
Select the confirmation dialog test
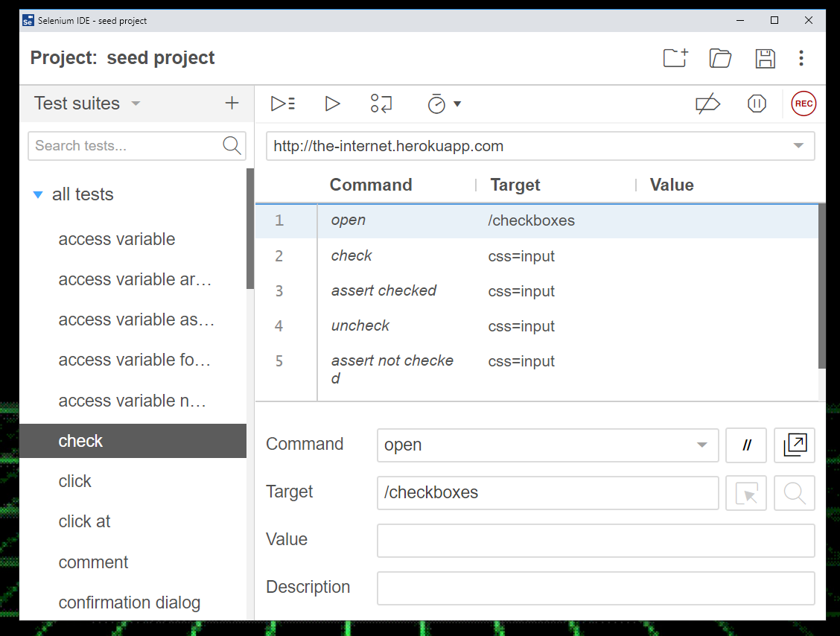133,602
